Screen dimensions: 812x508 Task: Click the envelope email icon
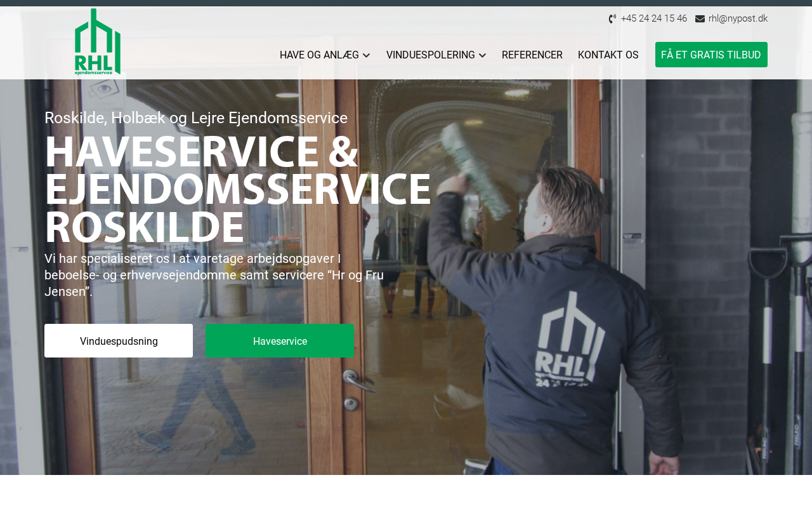(x=700, y=18)
